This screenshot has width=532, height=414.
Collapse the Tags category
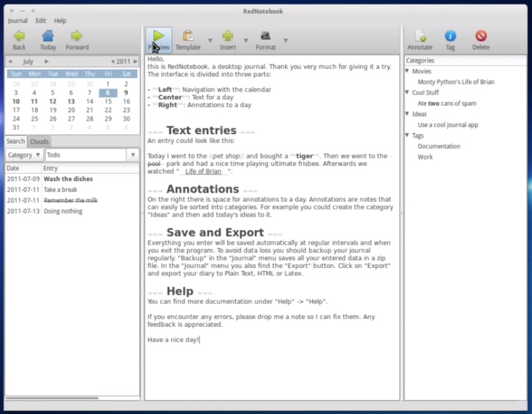tap(408, 135)
